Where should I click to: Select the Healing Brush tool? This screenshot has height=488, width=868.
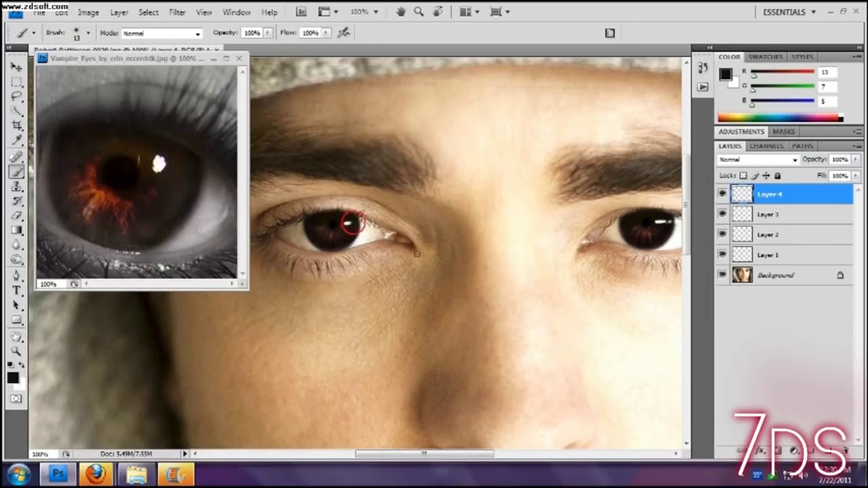(x=16, y=157)
